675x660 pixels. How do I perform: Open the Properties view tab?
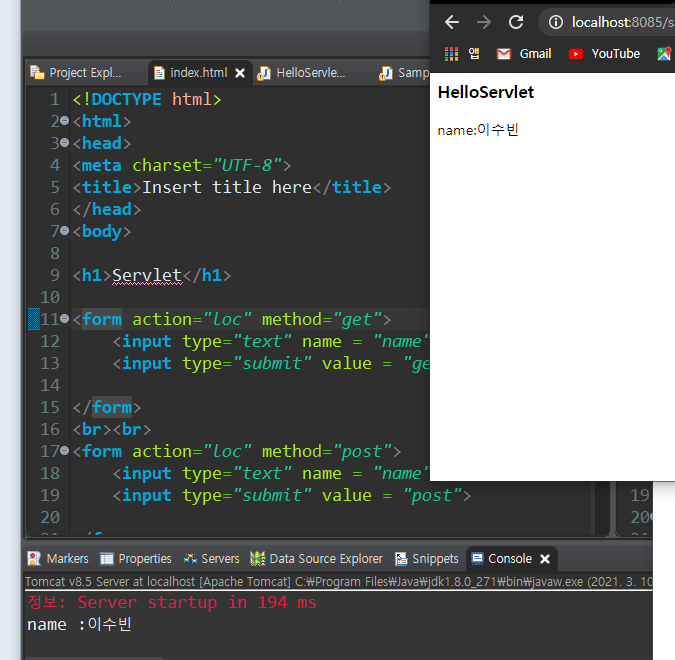pos(136,559)
